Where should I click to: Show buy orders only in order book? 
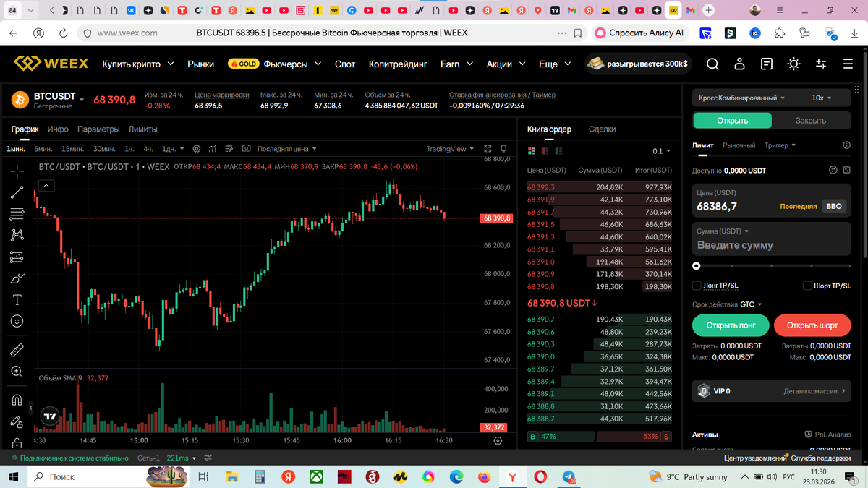click(558, 151)
